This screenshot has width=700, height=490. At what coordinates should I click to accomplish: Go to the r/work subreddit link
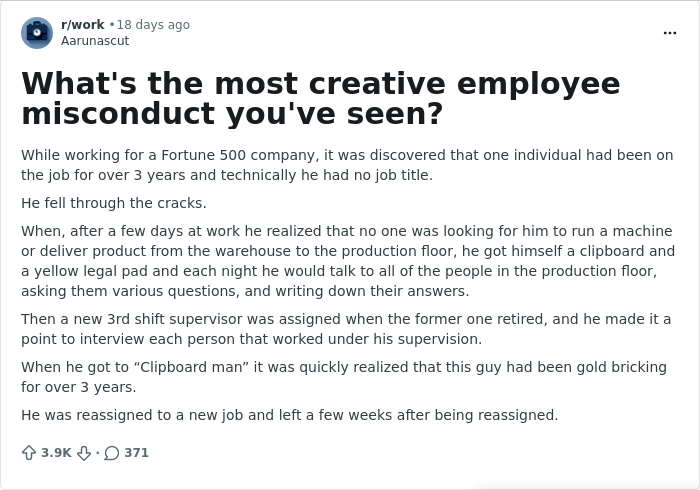tap(82, 25)
